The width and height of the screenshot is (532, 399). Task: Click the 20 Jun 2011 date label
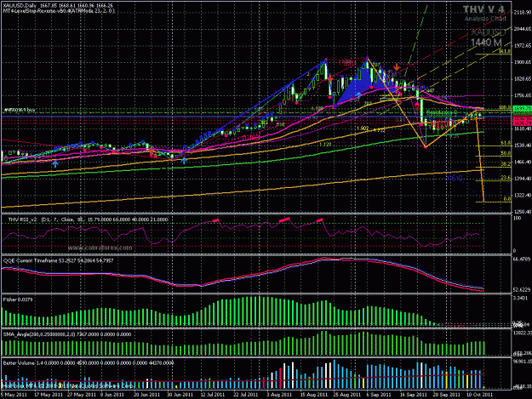coord(146,395)
